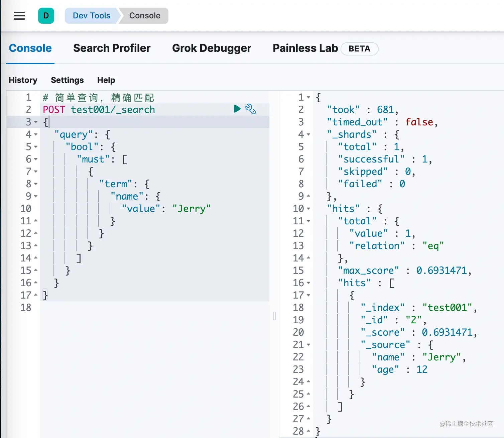Viewport: 504px width, 438px height.
Task: Collapse the "hits" object in the response panel
Action: tap(308, 209)
